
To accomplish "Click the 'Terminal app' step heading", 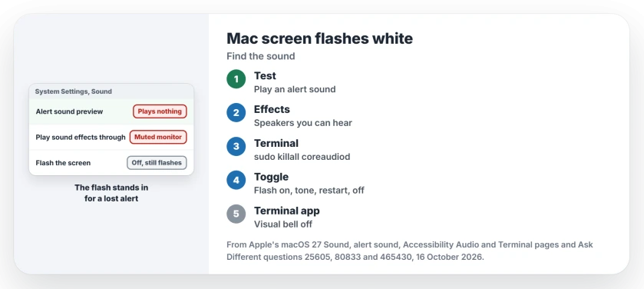I will click(286, 211).
